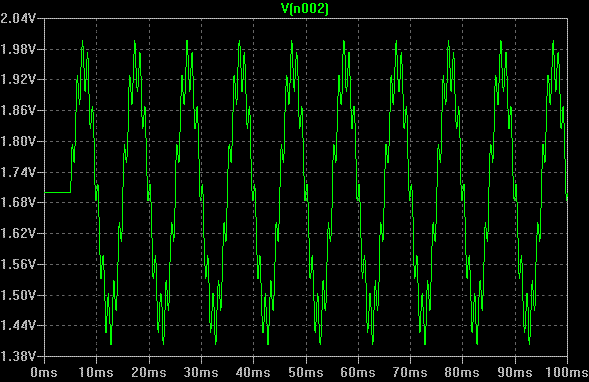
Task: Click the flat initial segment of the waveform
Action: click(57, 192)
